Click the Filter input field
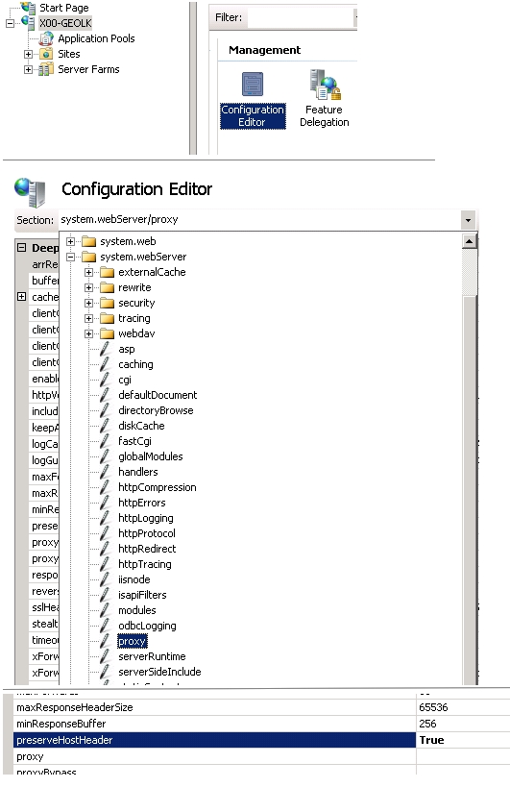The image size is (510, 812). pos(302,17)
